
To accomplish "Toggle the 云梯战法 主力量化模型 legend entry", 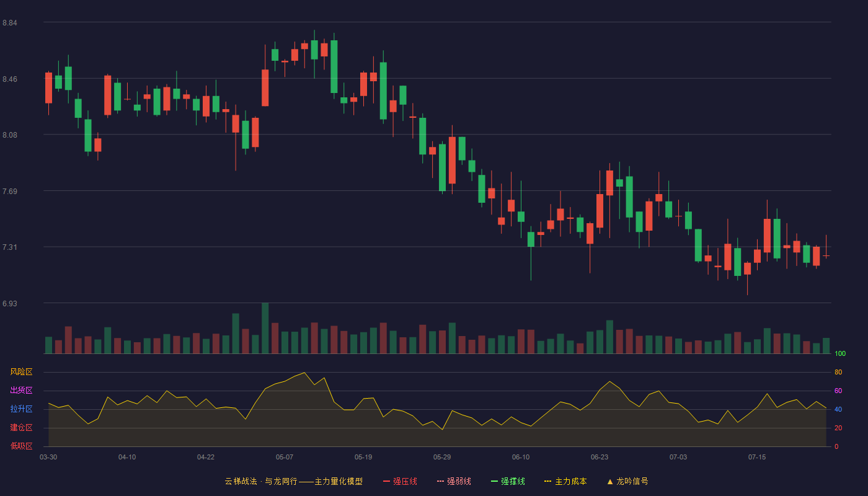I will (x=293, y=481).
